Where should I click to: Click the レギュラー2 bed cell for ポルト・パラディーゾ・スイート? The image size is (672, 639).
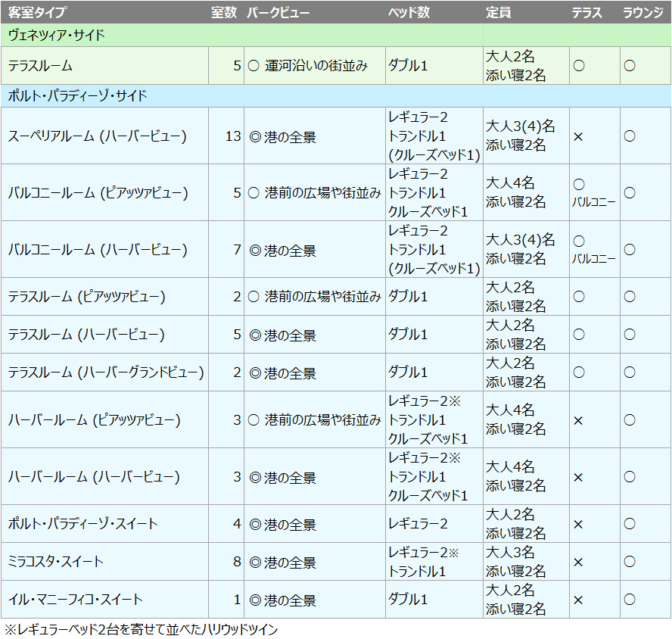tap(418, 524)
